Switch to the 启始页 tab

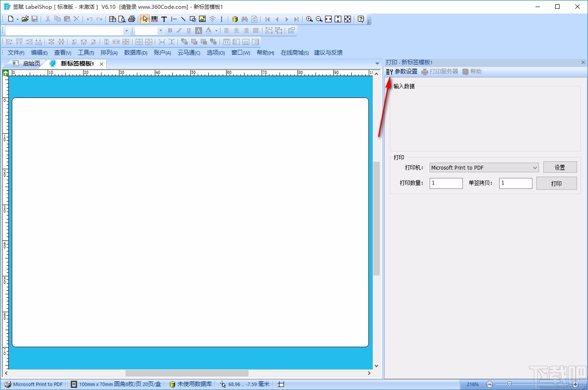26,64
